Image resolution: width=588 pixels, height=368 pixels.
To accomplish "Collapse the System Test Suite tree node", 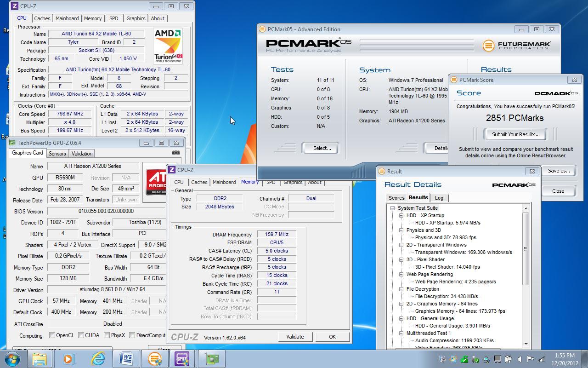I will (393, 208).
